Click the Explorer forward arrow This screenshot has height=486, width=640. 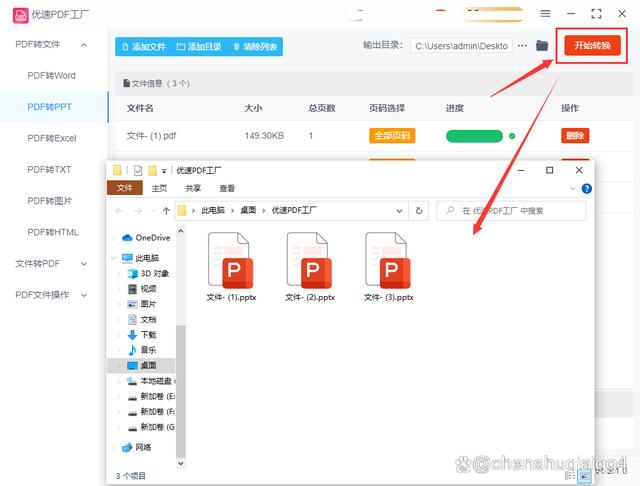coord(138,211)
